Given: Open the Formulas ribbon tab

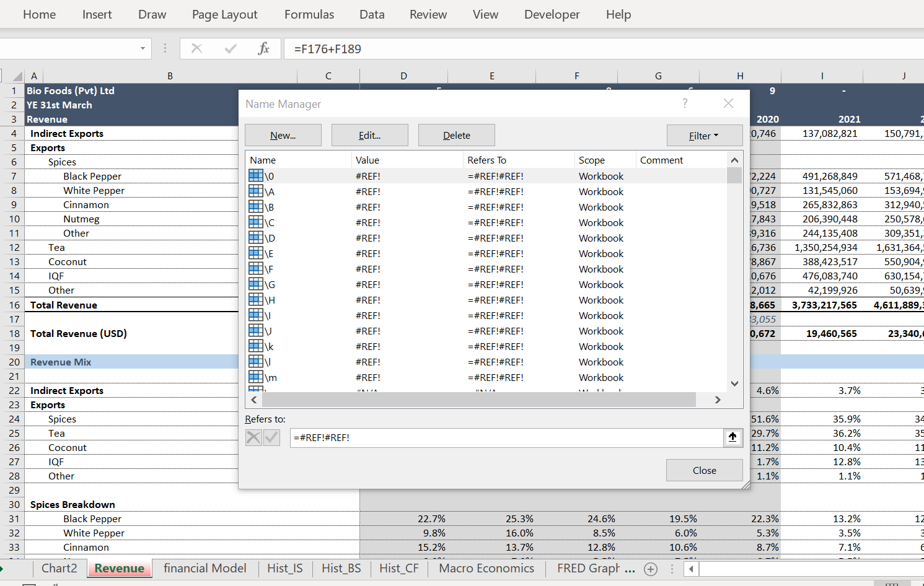Looking at the screenshot, I should pos(309,14).
